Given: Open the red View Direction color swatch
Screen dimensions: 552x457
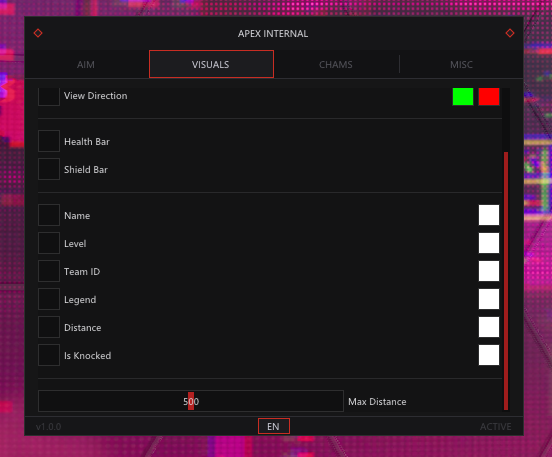Looking at the screenshot, I should [x=489, y=96].
